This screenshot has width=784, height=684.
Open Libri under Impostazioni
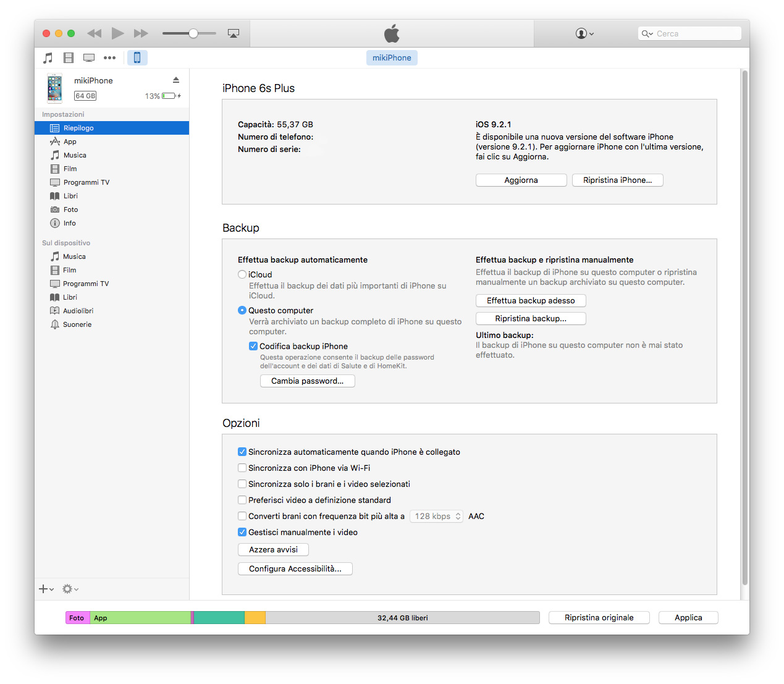click(x=112, y=196)
